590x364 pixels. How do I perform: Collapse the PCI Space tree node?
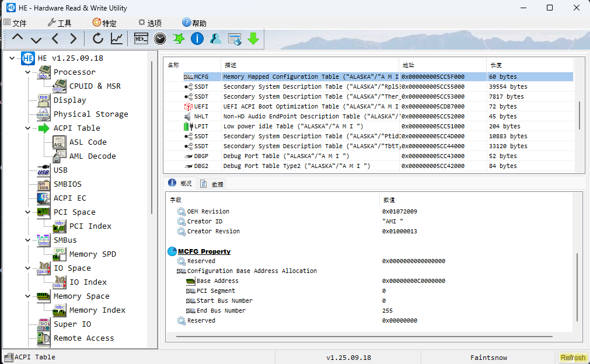[x=28, y=212]
